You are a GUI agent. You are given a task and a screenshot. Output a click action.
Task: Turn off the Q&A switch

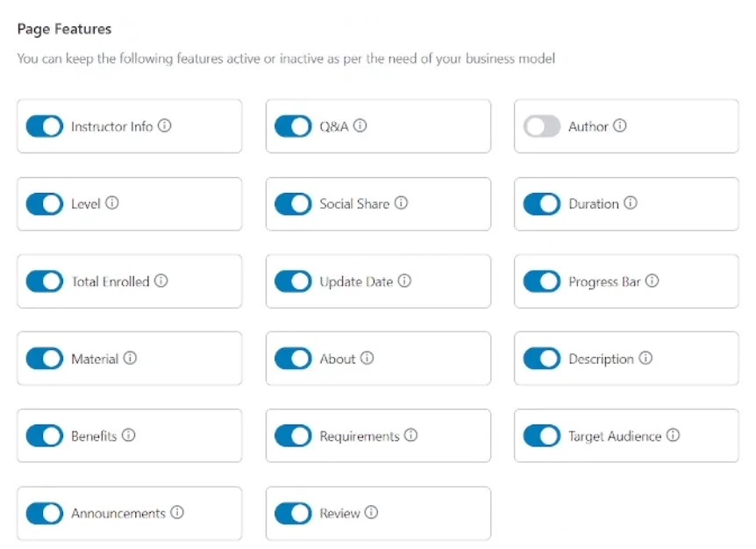(x=293, y=126)
